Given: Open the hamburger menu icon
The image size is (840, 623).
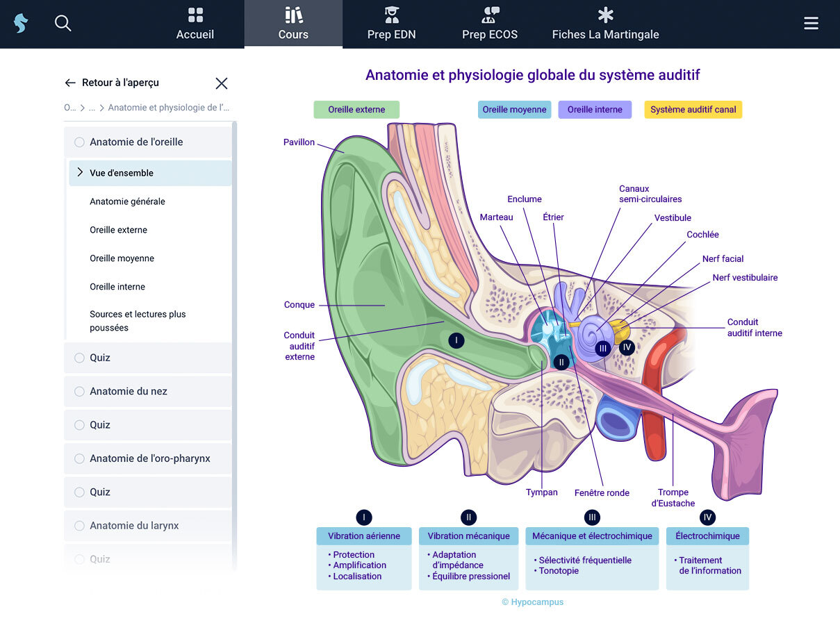Looking at the screenshot, I should click(811, 24).
